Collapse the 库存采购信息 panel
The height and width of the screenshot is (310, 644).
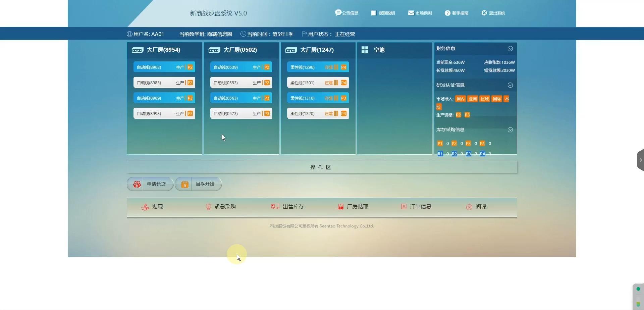(510, 130)
